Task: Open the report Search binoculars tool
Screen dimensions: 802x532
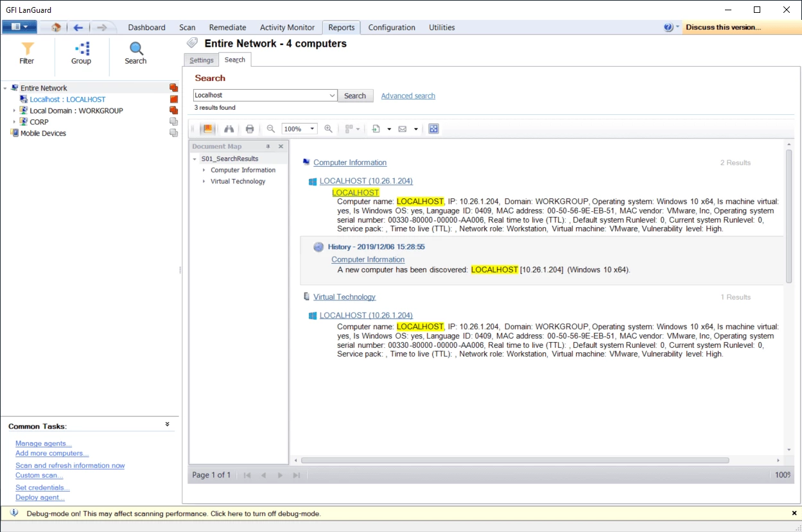Action: pos(229,128)
